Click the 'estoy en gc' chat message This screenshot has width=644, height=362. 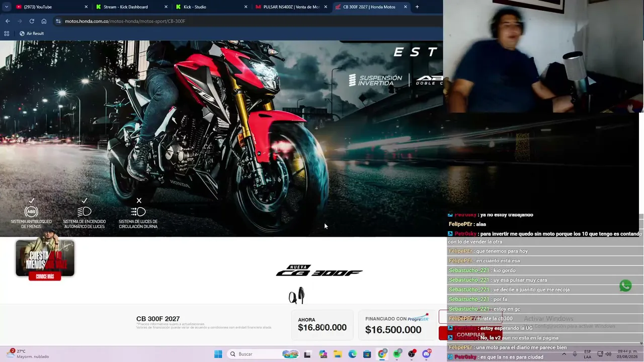tap(485, 309)
